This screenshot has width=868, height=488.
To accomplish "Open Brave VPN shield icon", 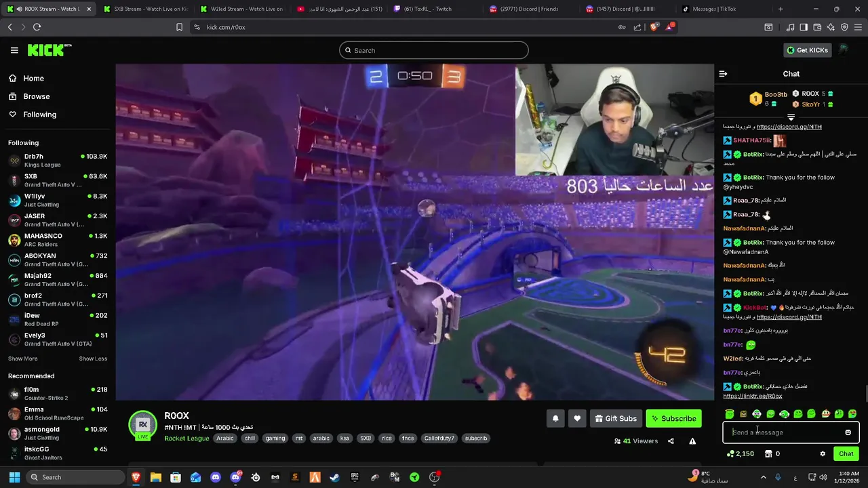I will (844, 27).
